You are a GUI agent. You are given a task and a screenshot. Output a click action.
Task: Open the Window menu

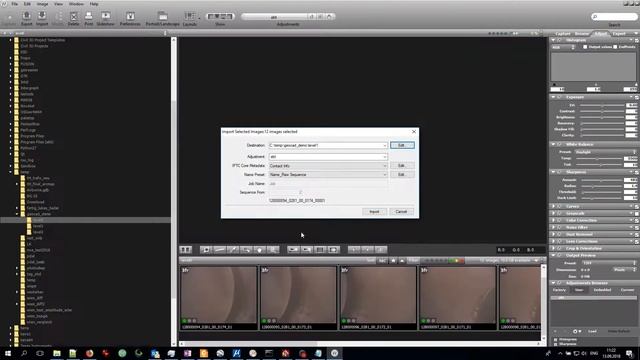coord(76,4)
